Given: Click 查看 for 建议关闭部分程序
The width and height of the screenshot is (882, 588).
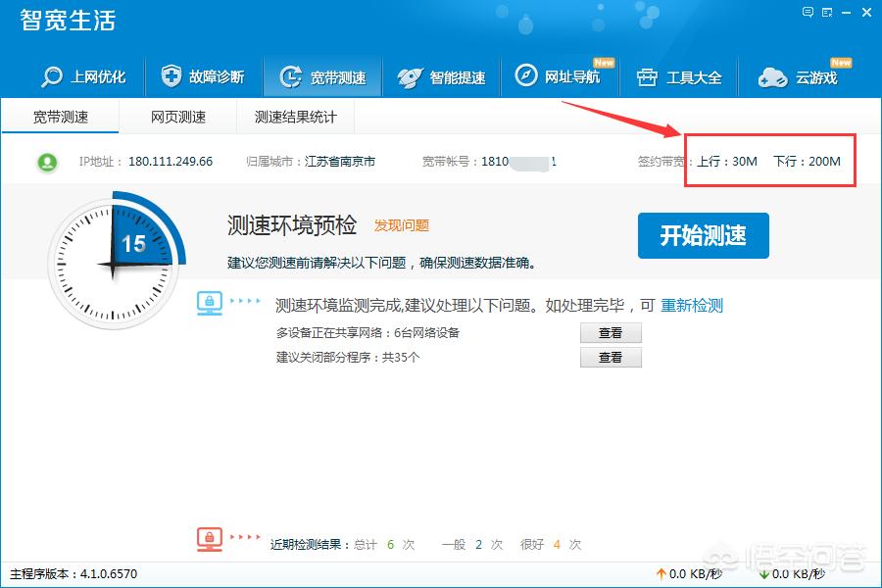Looking at the screenshot, I should 611,358.
